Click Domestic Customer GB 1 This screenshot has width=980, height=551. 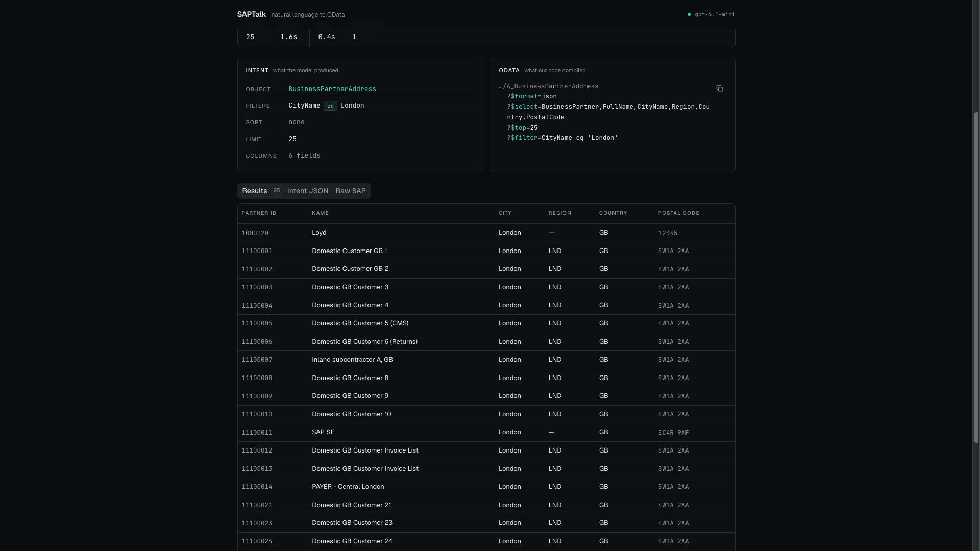349,251
